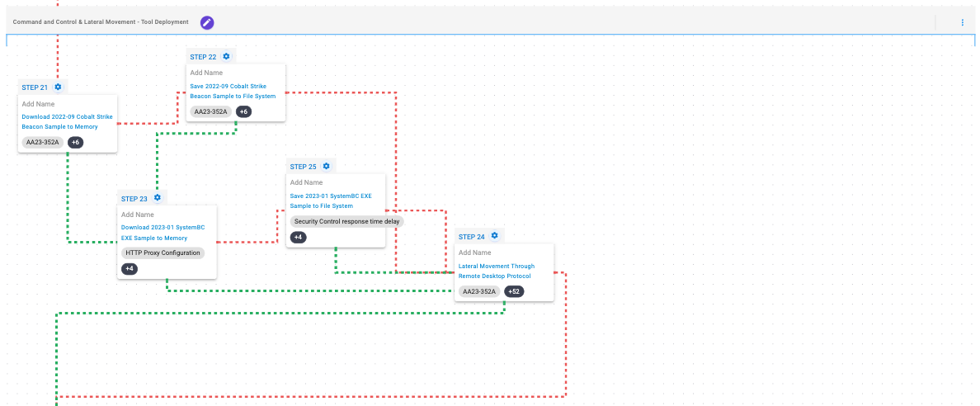The width and height of the screenshot is (980, 406).
Task: Click the HTTP Proxy Configuration tag
Action: click(163, 253)
